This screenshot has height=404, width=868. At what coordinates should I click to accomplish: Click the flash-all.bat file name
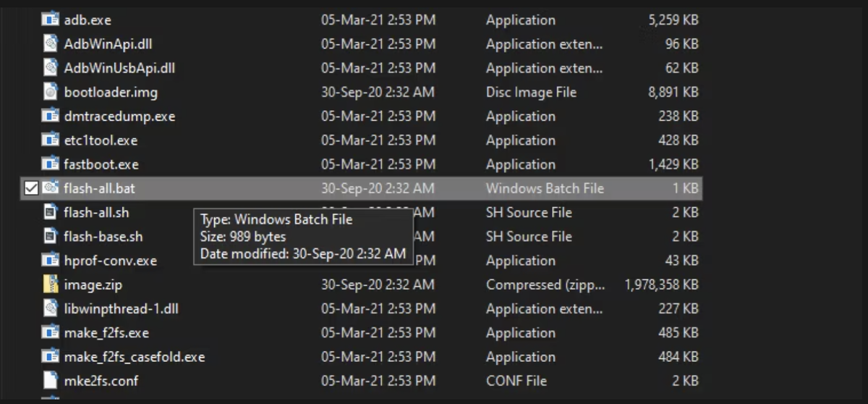[99, 188]
